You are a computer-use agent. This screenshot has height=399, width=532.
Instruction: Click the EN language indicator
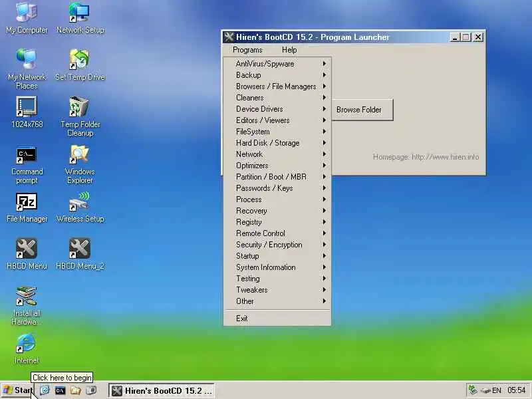coord(497,390)
